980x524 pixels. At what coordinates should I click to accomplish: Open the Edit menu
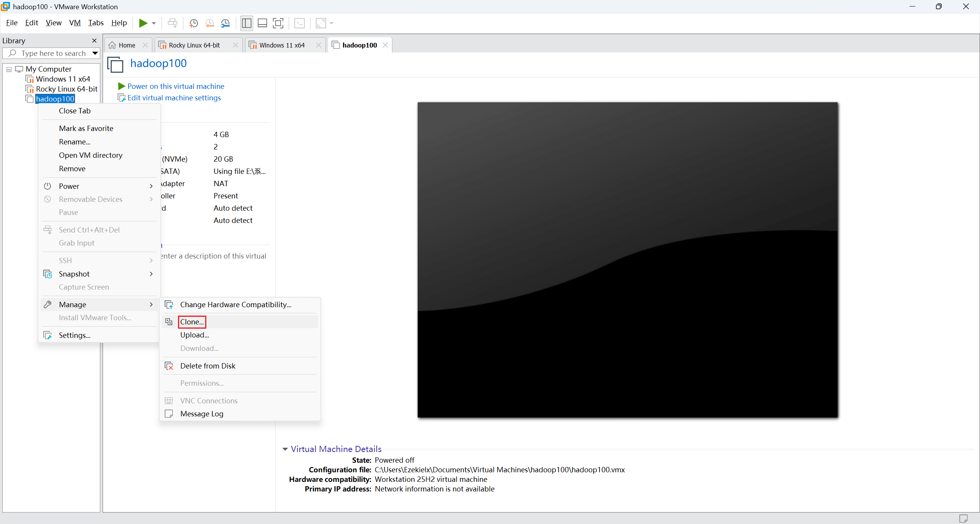(31, 23)
